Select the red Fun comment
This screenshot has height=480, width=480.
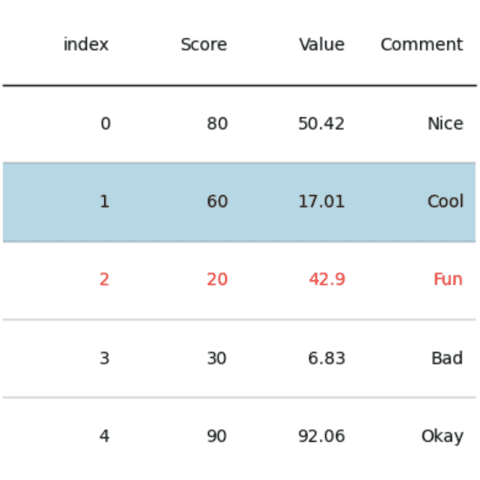pyautogui.click(x=448, y=279)
